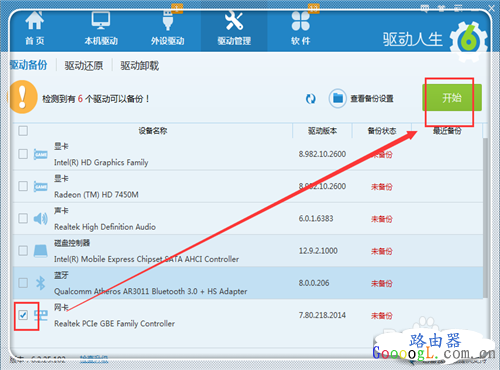Click Realtek High Definition Audio text

click(x=105, y=227)
